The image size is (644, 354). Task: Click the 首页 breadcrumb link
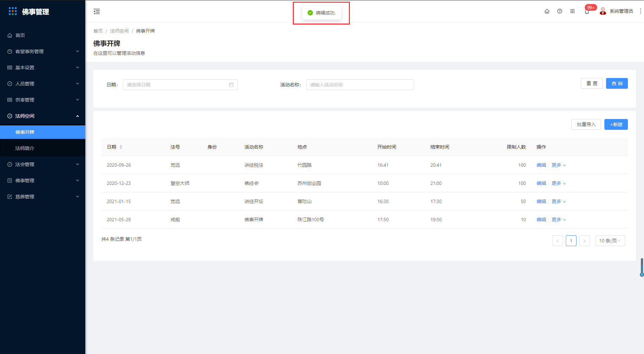tap(98, 31)
